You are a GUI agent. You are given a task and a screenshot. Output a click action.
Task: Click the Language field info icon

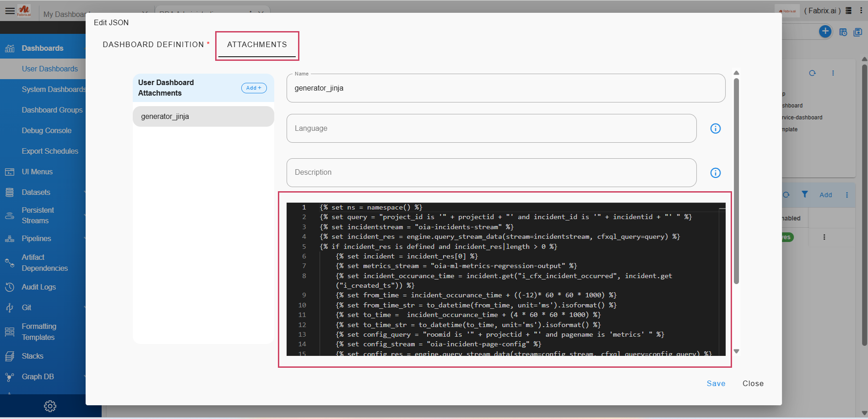[x=715, y=129]
